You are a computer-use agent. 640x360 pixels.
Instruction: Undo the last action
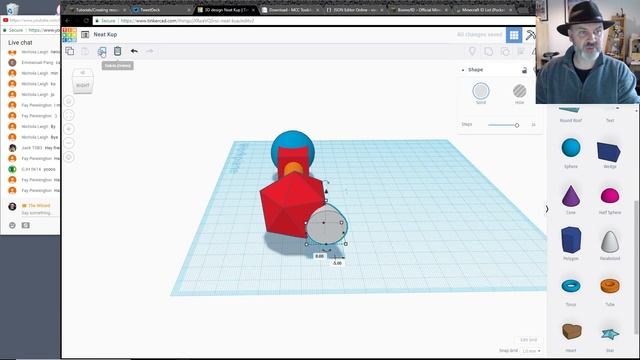pos(134,51)
